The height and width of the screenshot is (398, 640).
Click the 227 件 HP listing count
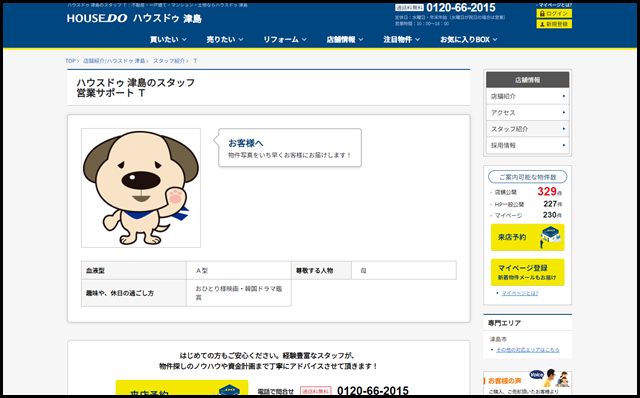coord(553,204)
